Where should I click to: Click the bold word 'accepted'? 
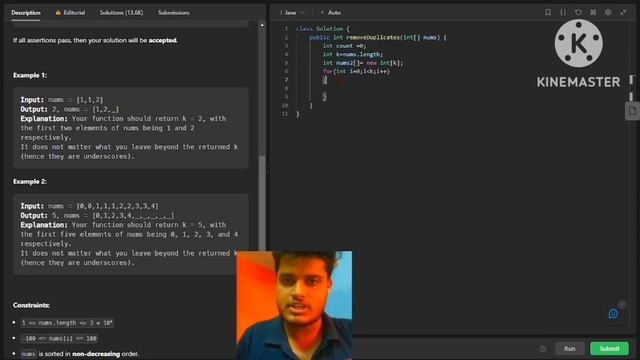pyautogui.click(x=162, y=40)
